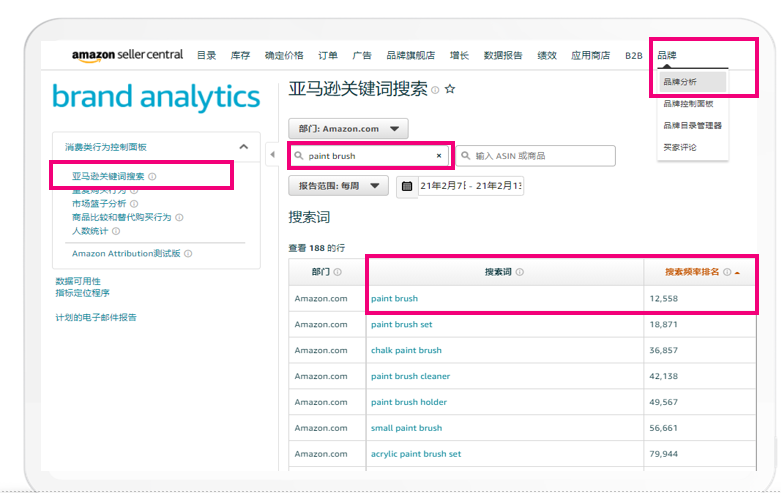Open 商品比较和替代购买行为 in sidebar
Image resolution: width=781 pixels, height=493 pixels.
pos(121,217)
